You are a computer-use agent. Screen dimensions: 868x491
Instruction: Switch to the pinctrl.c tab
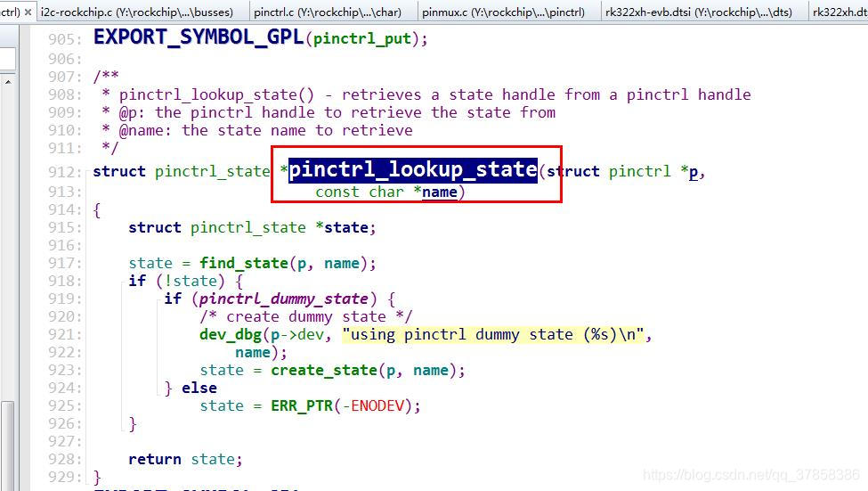(328, 12)
